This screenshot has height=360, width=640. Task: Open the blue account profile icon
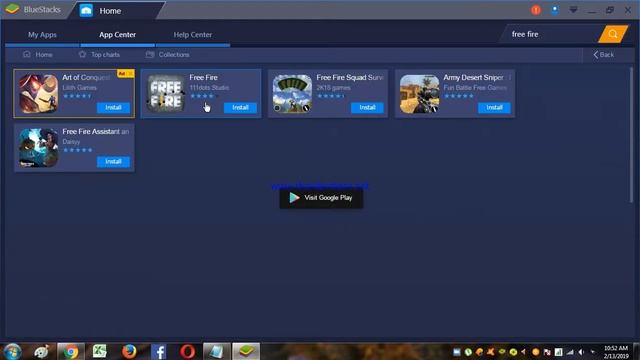pyautogui.click(x=554, y=10)
